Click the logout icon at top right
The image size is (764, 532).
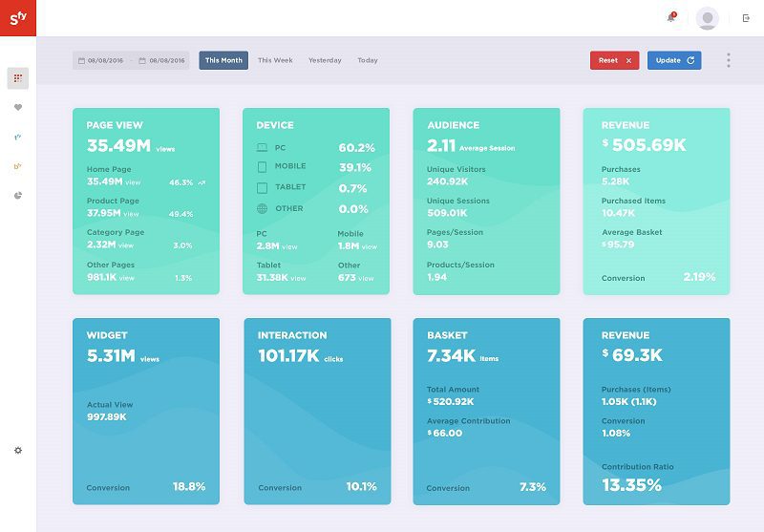746,18
